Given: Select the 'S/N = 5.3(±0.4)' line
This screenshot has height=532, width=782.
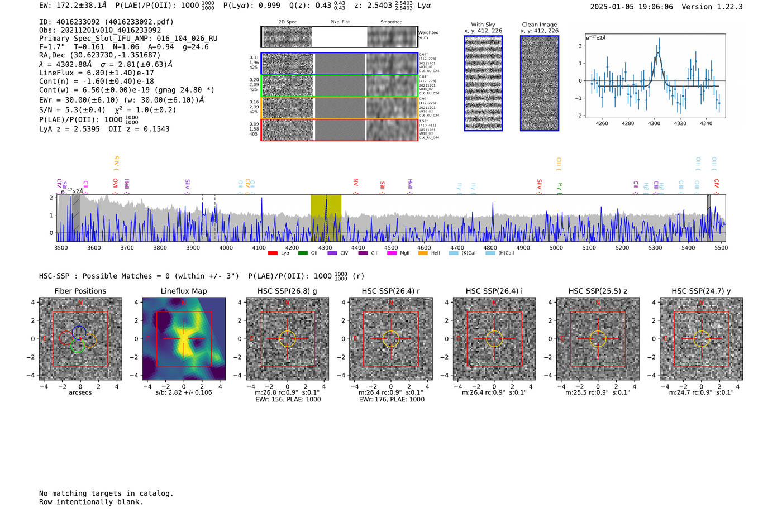Looking at the screenshot, I should (x=107, y=109).
